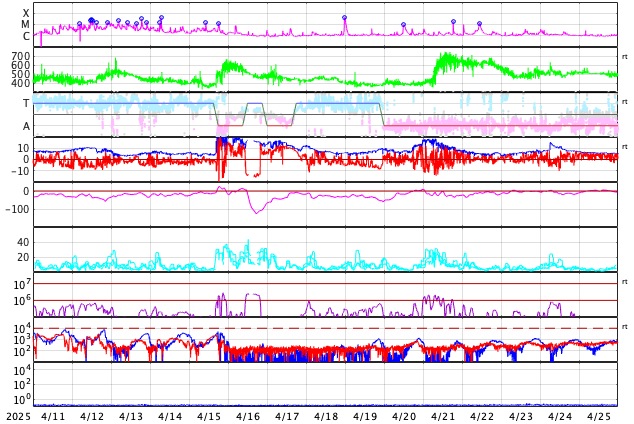Screen dimensions: 634x424
Task: Click the Dst minimum dip near 4/16
Action: point(256,212)
